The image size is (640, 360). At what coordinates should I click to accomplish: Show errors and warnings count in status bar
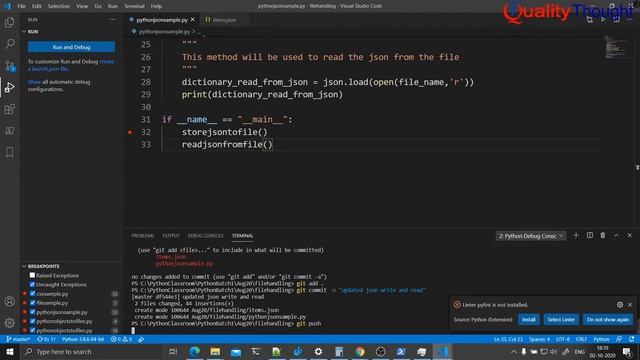pos(122,339)
